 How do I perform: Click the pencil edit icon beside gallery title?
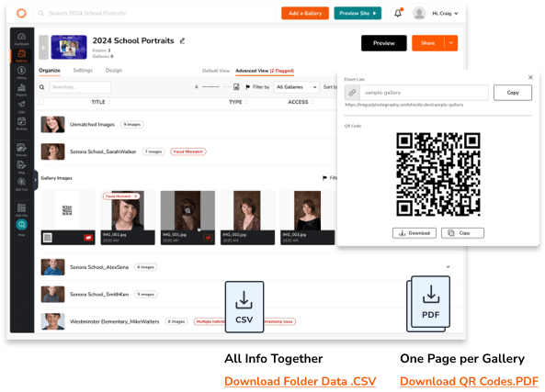point(182,41)
